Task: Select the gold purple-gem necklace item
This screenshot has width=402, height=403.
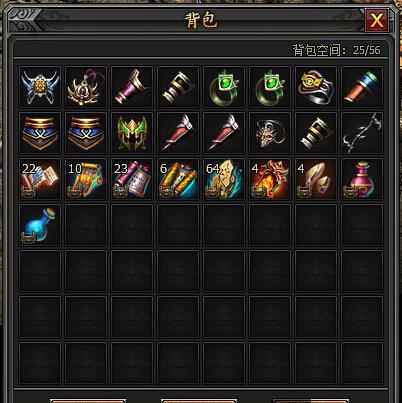Action: click(86, 87)
